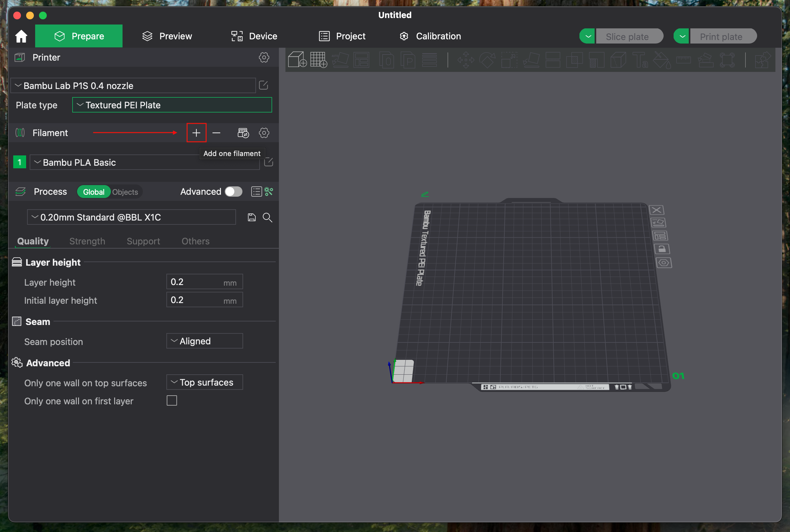Click the Add plate grid icon
This screenshot has width=790, height=532.
click(x=318, y=60)
